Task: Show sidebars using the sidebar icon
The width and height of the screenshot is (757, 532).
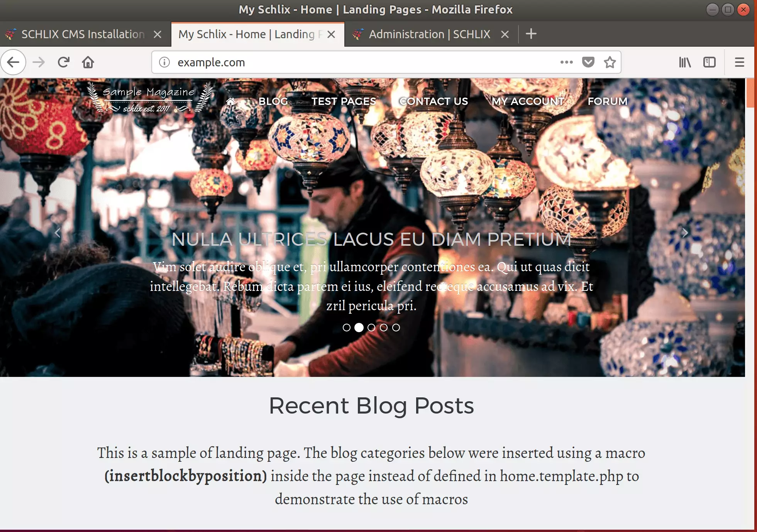Action: click(x=710, y=62)
